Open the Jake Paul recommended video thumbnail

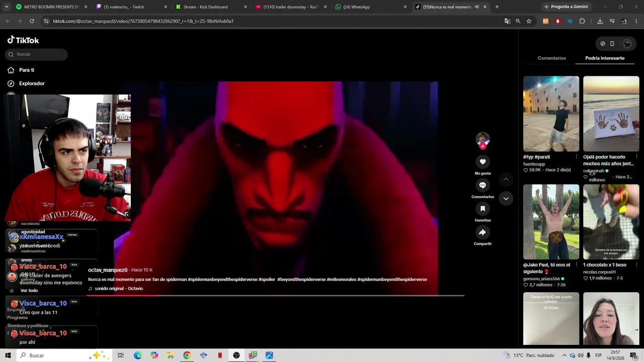point(551,222)
